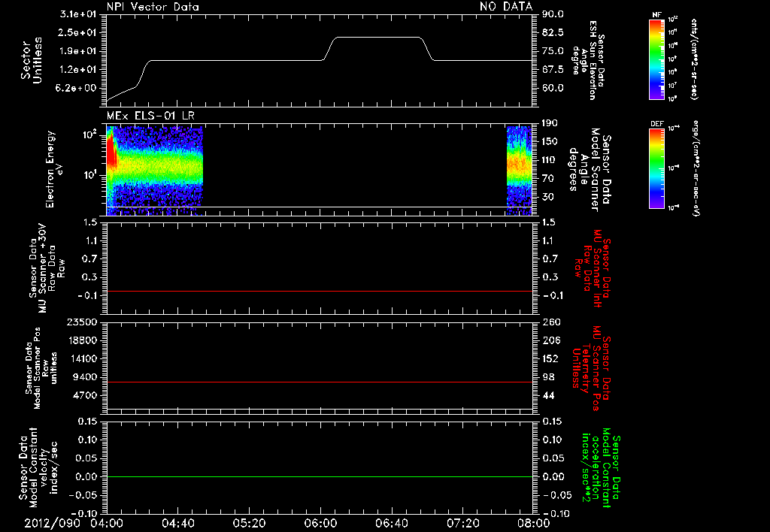Select the 'MEx ELS-01 LR' panel title

150,116
